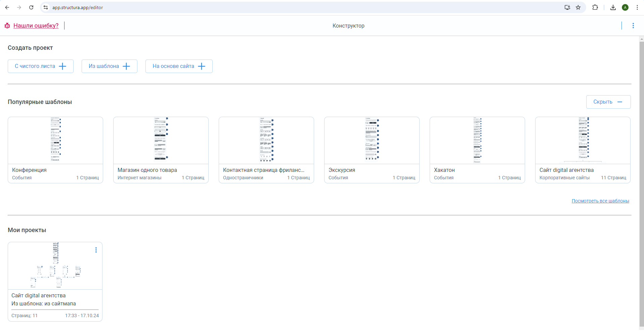Open the three-dot menu in app header
The width and height of the screenshot is (644, 333).
tap(633, 26)
